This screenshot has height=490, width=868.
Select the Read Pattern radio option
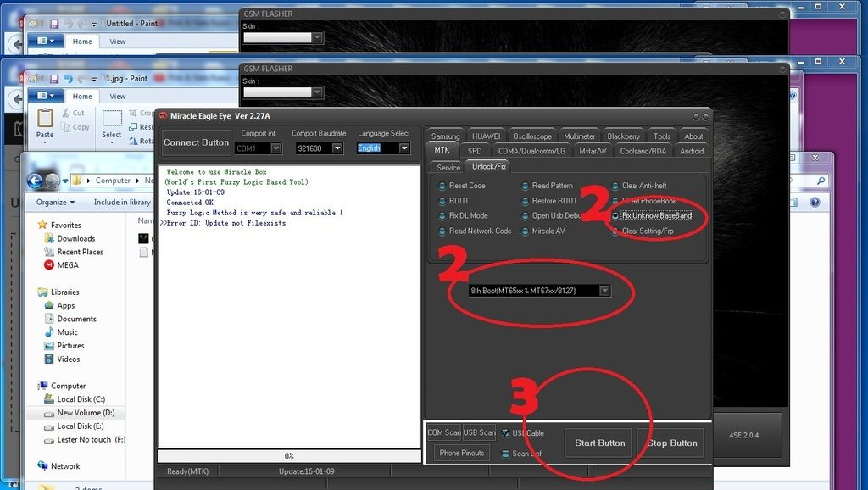tap(525, 186)
